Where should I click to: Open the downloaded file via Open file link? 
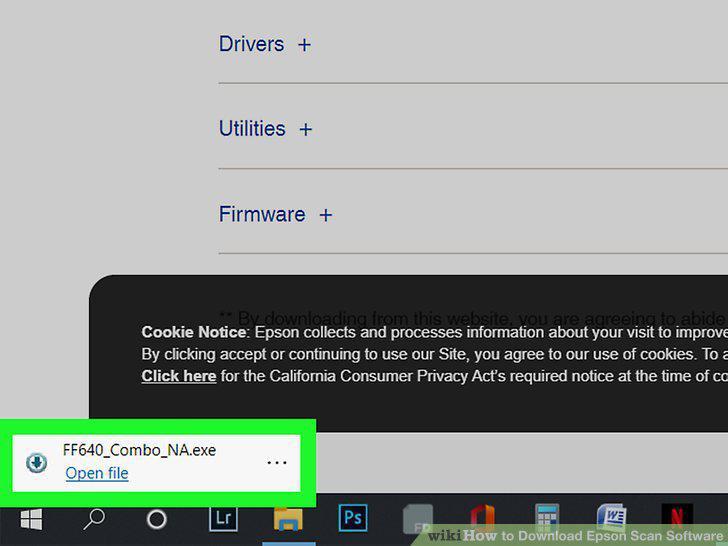pos(97,473)
